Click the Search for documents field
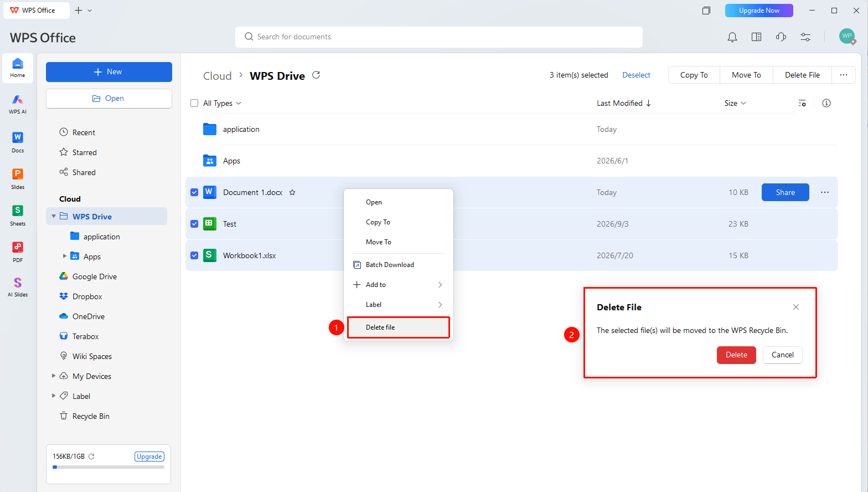868x492 pixels. 439,37
